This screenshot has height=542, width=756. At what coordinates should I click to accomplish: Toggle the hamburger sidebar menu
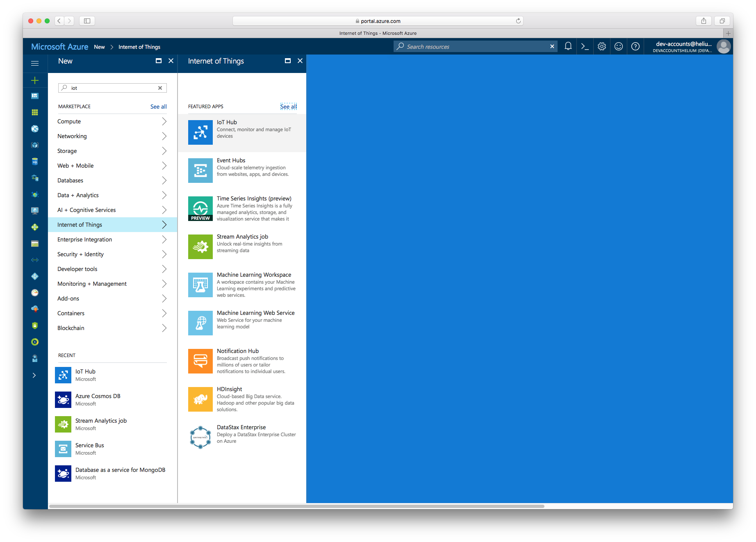pyautogui.click(x=35, y=63)
